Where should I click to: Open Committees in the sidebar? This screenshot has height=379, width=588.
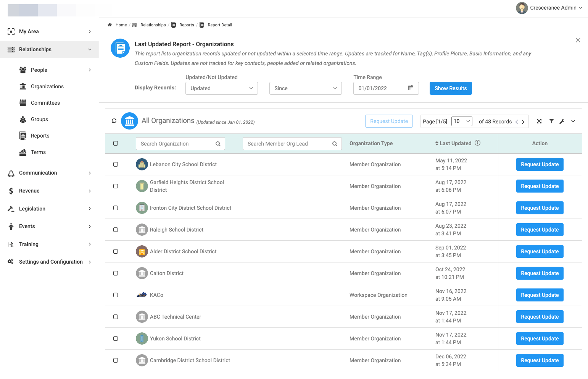point(45,103)
